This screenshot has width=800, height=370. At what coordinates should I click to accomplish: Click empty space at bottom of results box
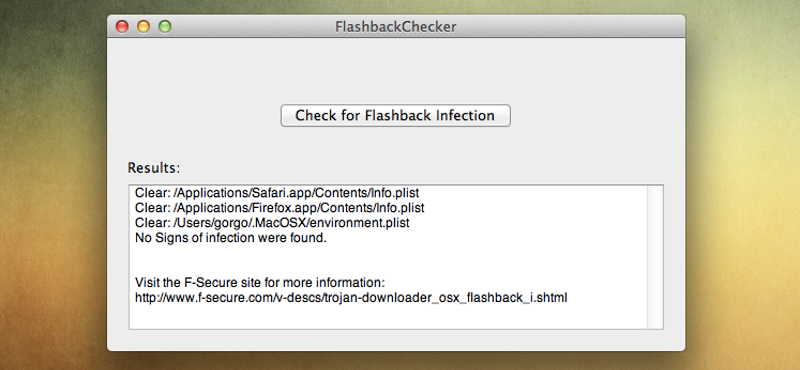click(388, 317)
